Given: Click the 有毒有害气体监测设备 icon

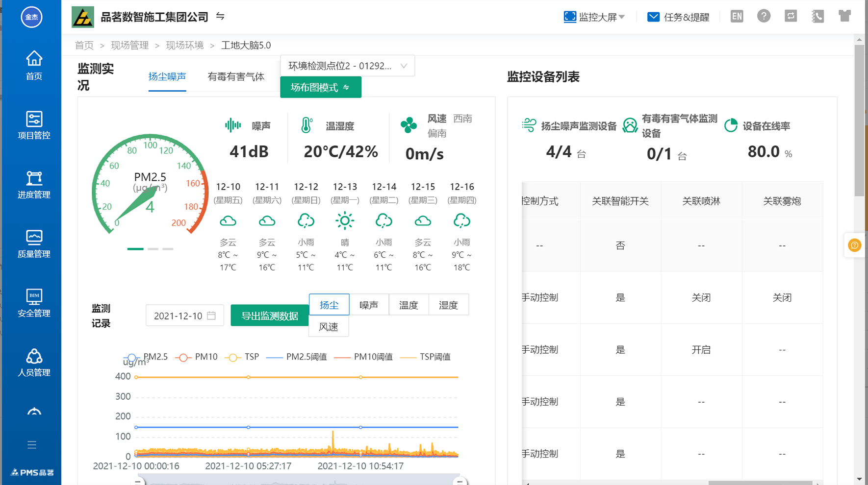Looking at the screenshot, I should pyautogui.click(x=630, y=125).
